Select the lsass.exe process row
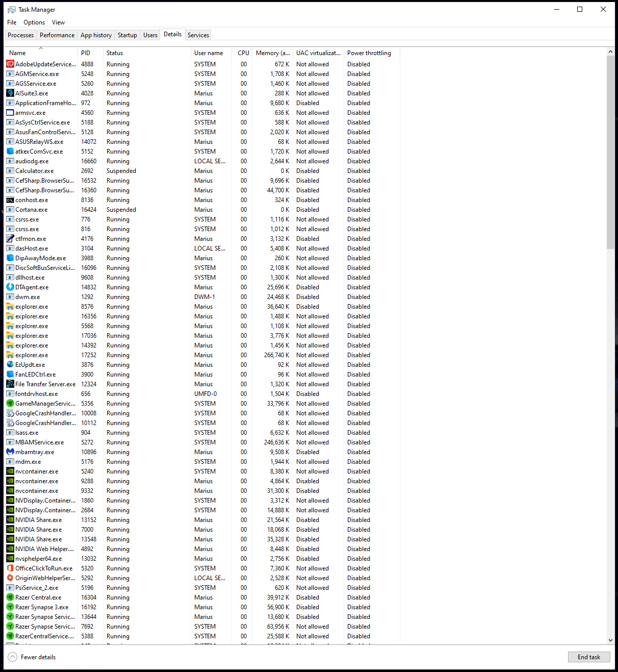Screen dimensions: 618x672 [202, 433]
